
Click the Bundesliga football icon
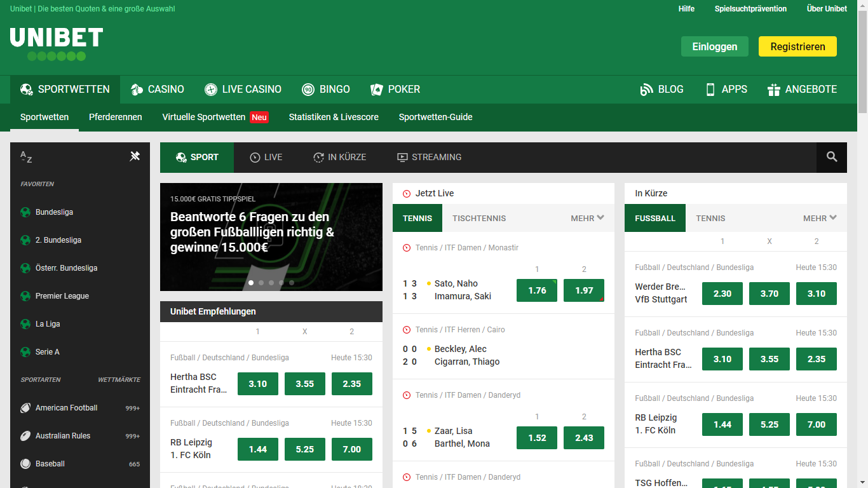pyautogui.click(x=25, y=212)
